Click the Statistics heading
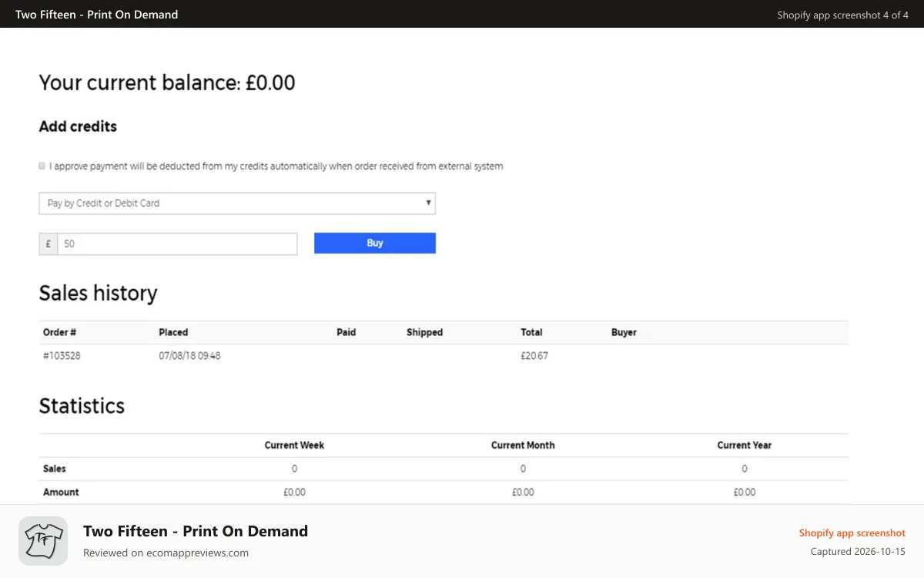The width and height of the screenshot is (924, 578). point(82,406)
